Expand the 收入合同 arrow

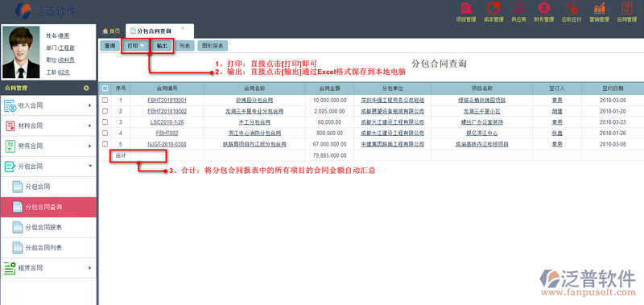click(x=89, y=105)
